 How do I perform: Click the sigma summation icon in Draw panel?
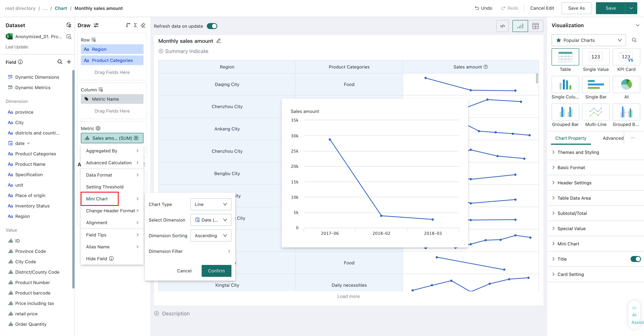point(135,25)
